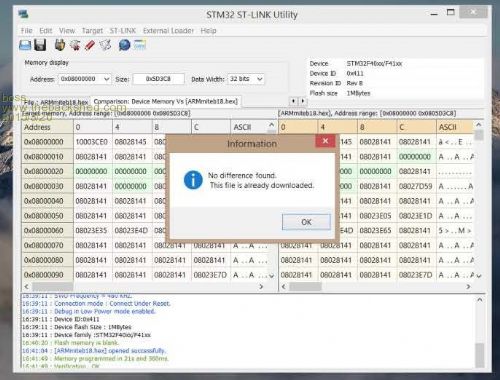Click the Connect to target plug icon
Viewport: 500px width, 380px height.
click(60, 45)
